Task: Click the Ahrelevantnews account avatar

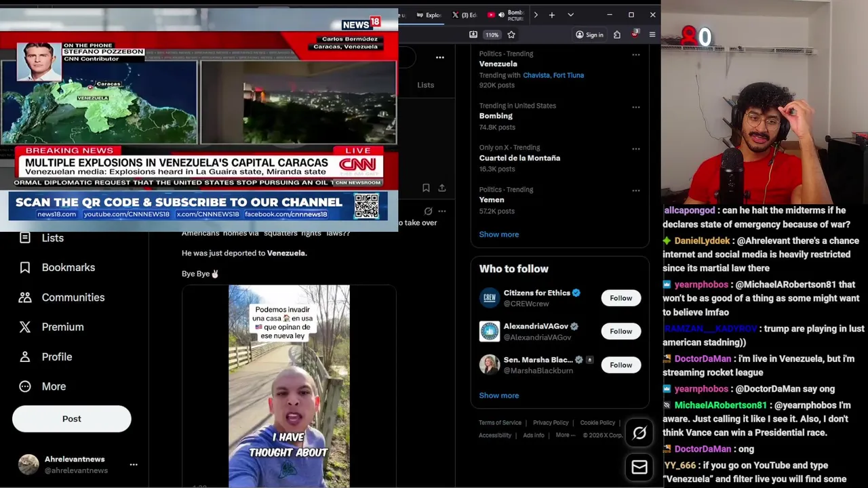Action: 28,465
